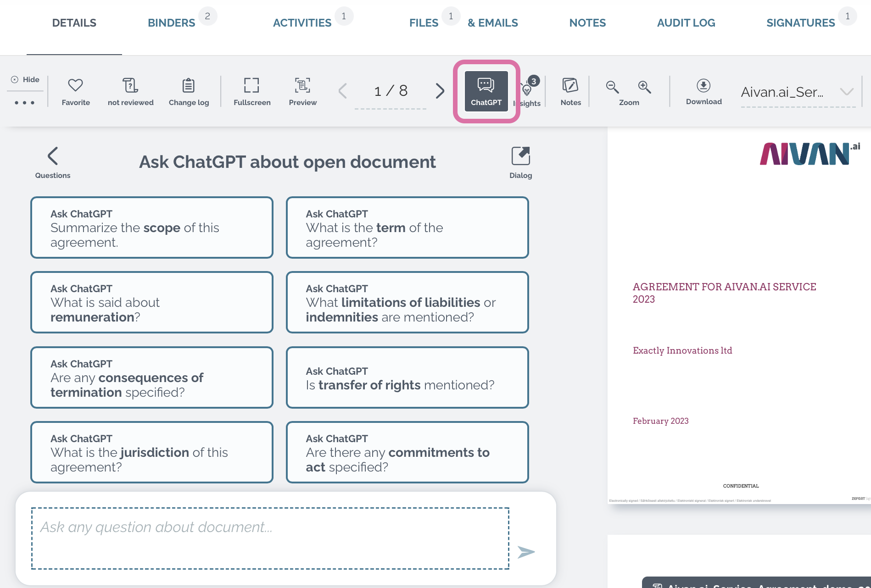Download the document
The height and width of the screenshot is (588, 871).
(703, 92)
